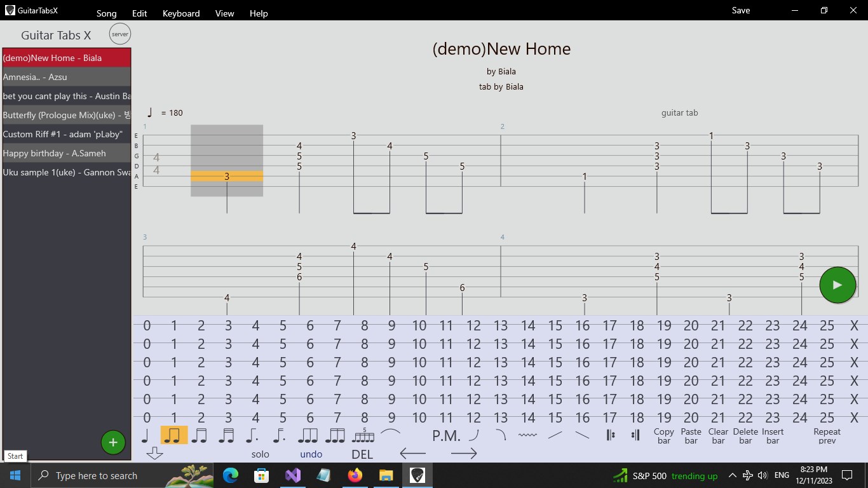Undo the last edit
The width and height of the screenshot is (868, 488).
coord(311,454)
